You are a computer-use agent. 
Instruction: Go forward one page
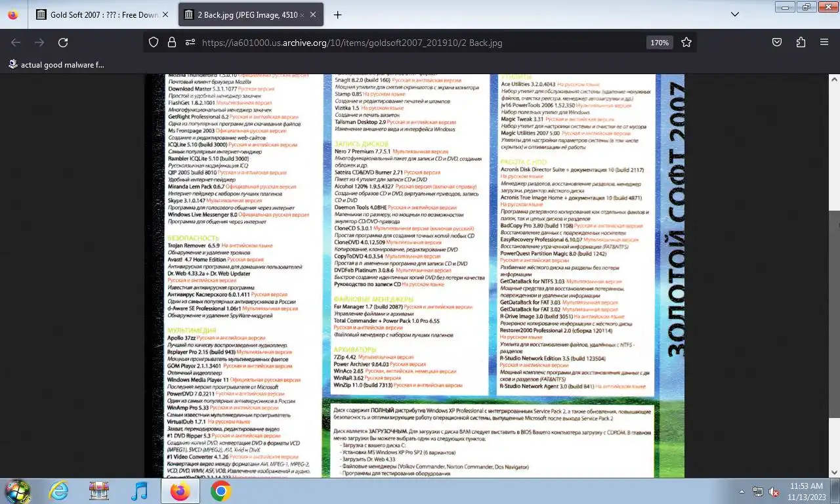coord(39,42)
